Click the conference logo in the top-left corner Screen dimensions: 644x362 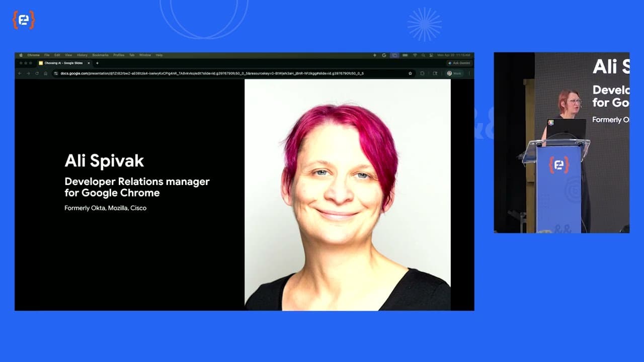click(x=23, y=20)
